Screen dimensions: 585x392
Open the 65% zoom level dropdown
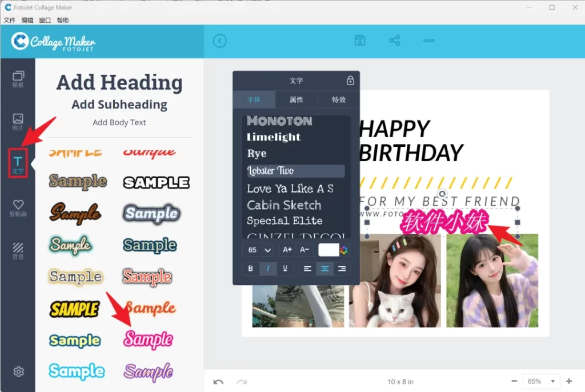click(x=542, y=381)
